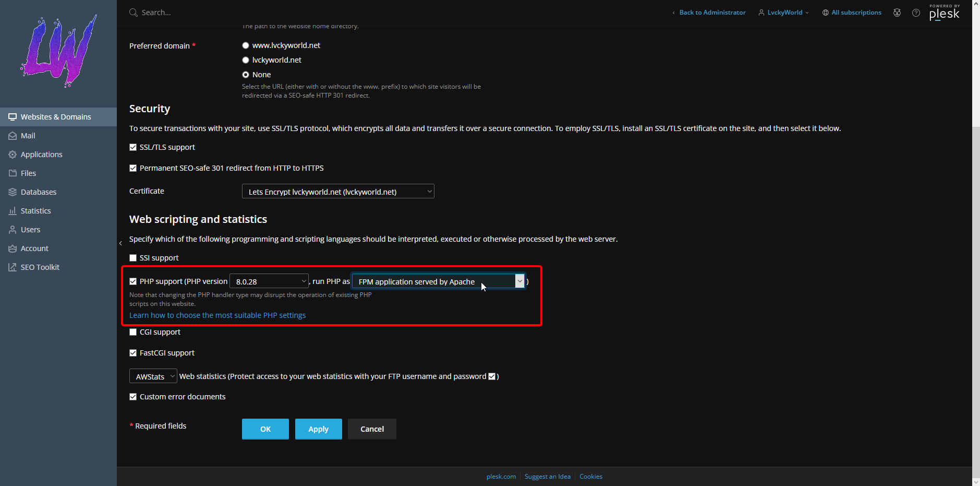Open the PHP settings help link

click(x=217, y=315)
